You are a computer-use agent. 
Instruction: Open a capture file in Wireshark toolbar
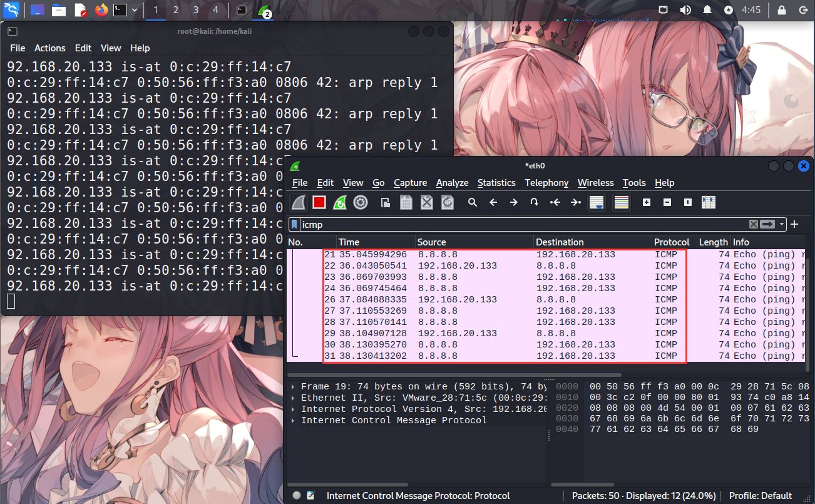[386, 202]
